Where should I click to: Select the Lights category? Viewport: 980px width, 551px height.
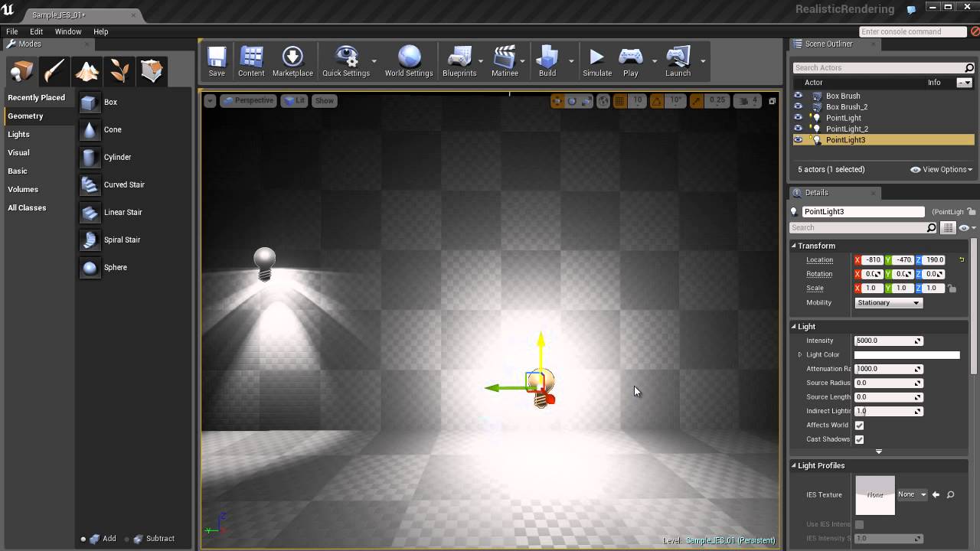[19, 134]
